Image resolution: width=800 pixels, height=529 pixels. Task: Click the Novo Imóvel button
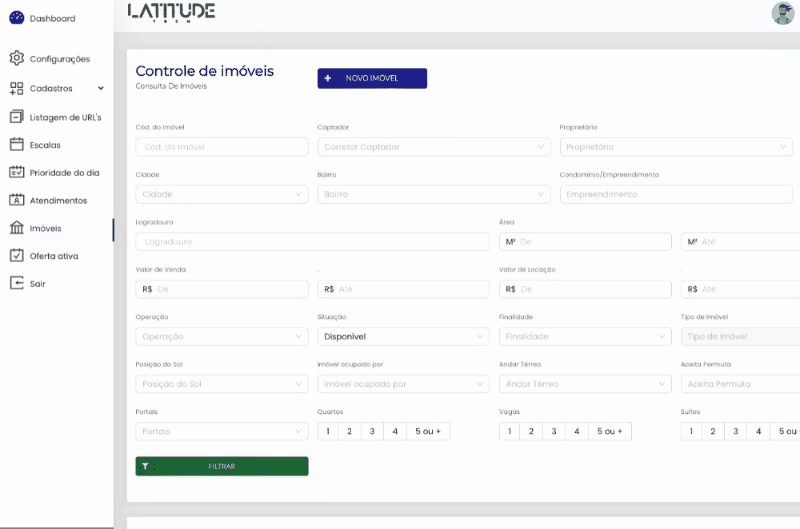(372, 78)
